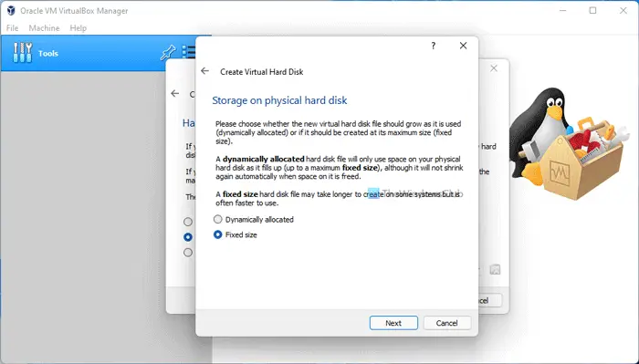The height and width of the screenshot is (364, 639).
Task: Open the Machine menu
Action: coord(44,28)
